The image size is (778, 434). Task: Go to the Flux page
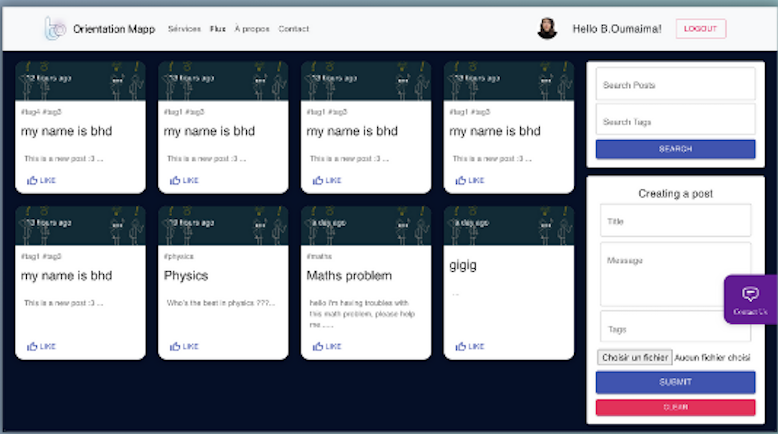pos(217,29)
